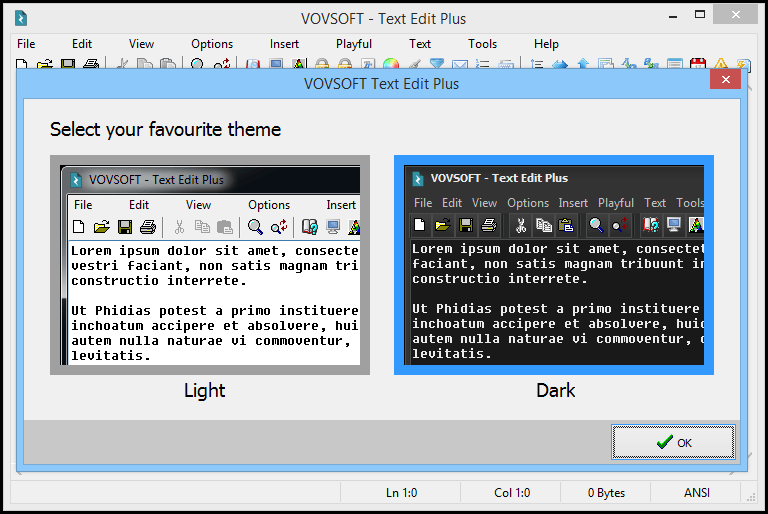768x514 pixels.
Task: Open the File menu in main window
Action: tap(26, 44)
